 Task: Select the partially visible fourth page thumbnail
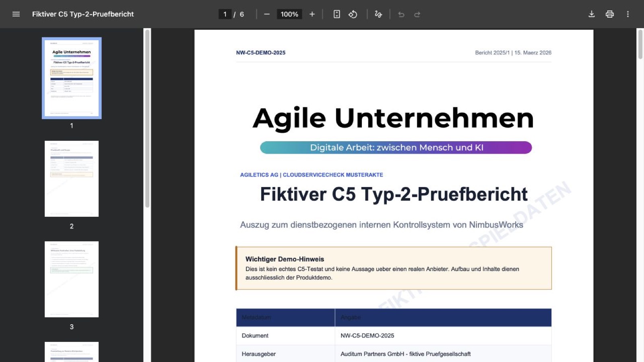72,352
